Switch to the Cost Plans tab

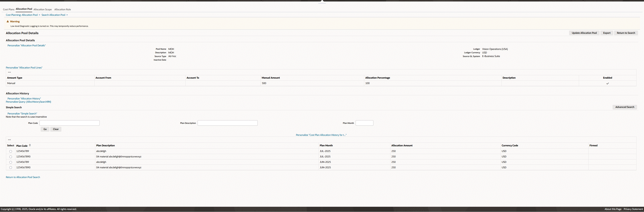click(8, 10)
